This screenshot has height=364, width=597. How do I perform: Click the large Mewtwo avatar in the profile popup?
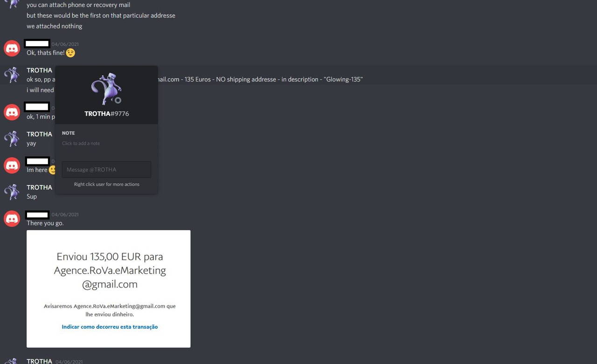pyautogui.click(x=106, y=89)
